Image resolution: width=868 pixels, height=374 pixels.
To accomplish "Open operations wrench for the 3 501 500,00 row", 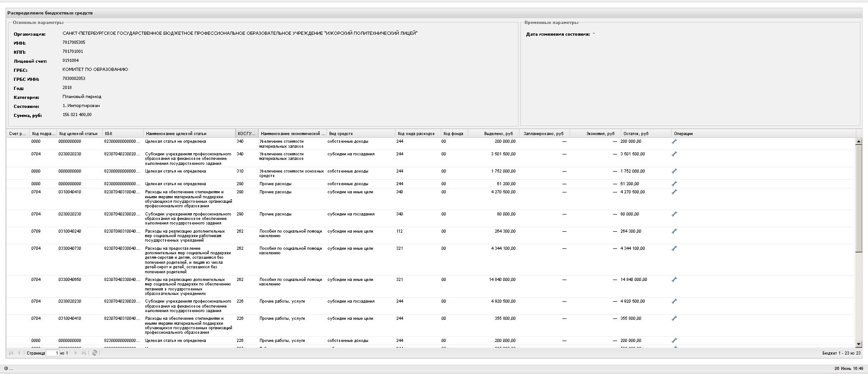I will point(674,154).
